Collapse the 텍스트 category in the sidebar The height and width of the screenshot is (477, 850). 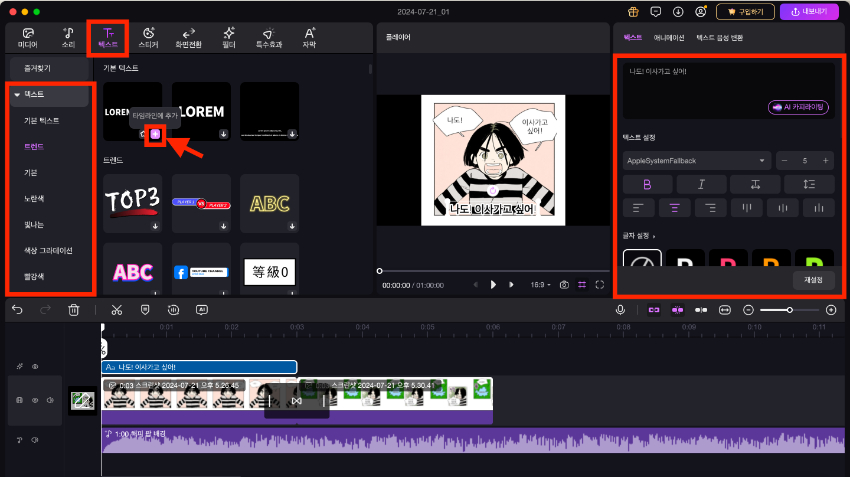coord(18,94)
